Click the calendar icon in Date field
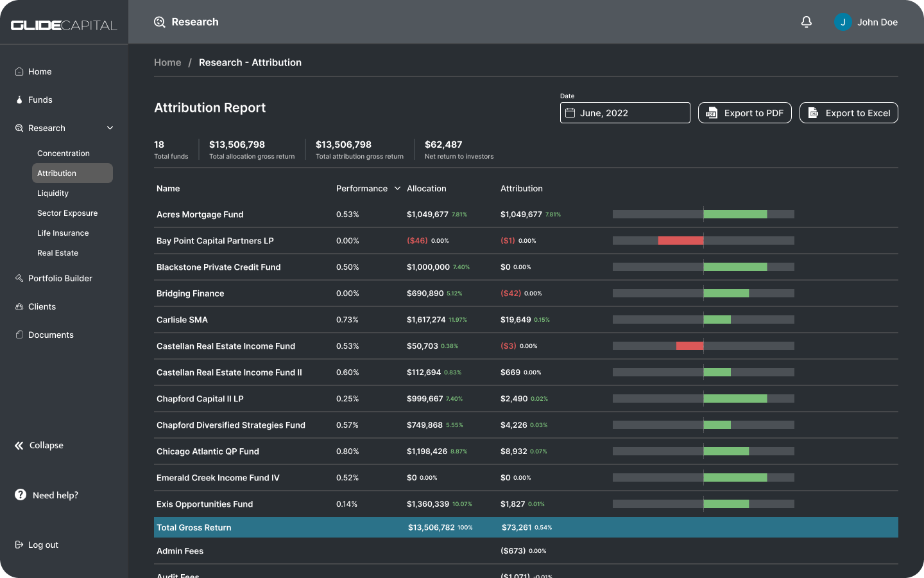 tap(570, 112)
